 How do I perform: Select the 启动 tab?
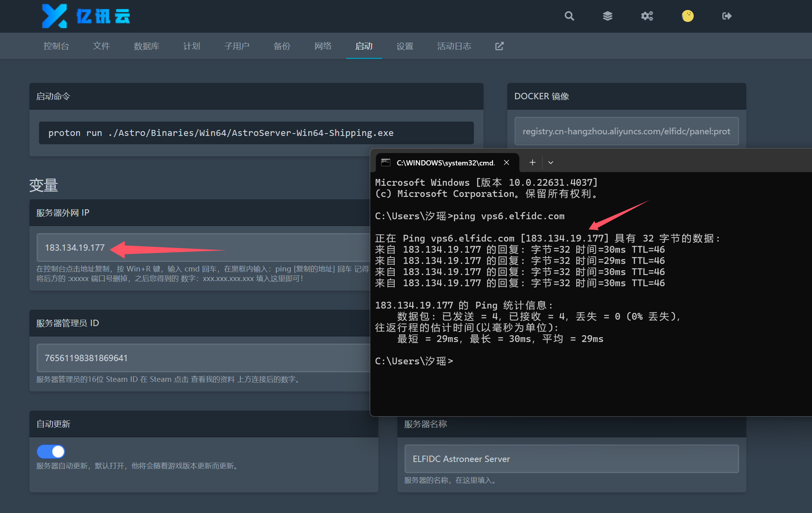click(x=364, y=46)
